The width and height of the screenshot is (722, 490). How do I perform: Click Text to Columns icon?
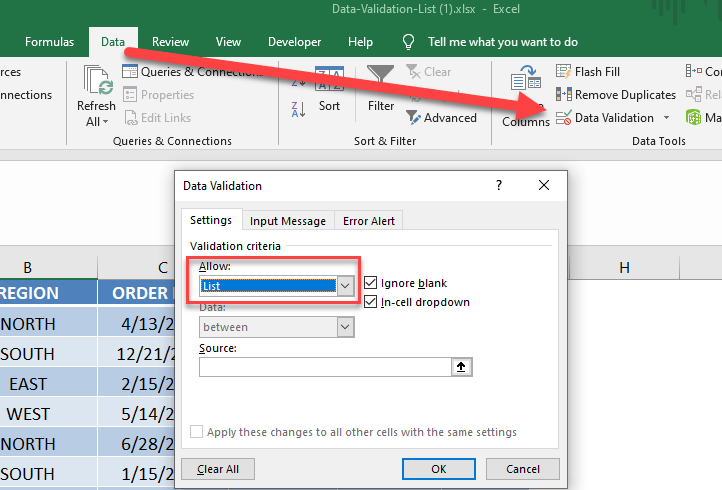526,77
